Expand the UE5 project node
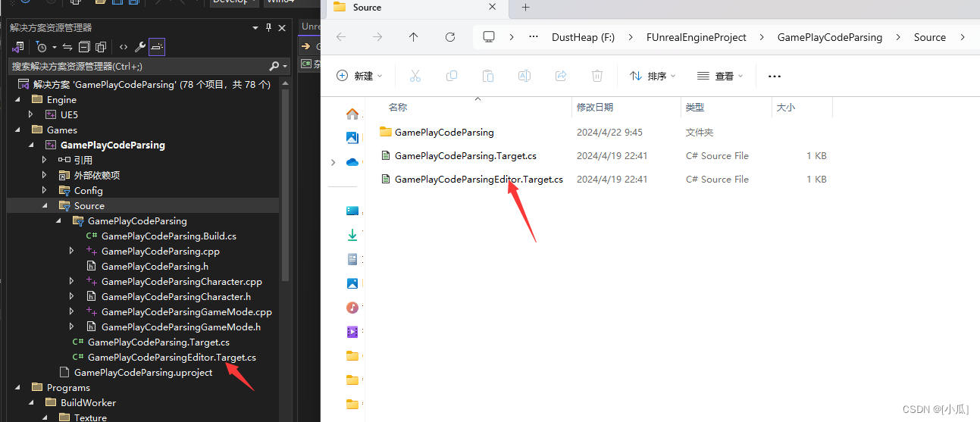This screenshot has height=422, width=980. point(31,114)
